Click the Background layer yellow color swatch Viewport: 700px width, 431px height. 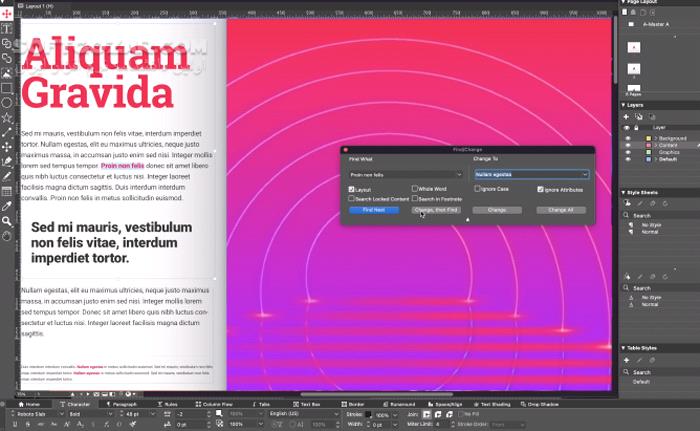[649, 138]
